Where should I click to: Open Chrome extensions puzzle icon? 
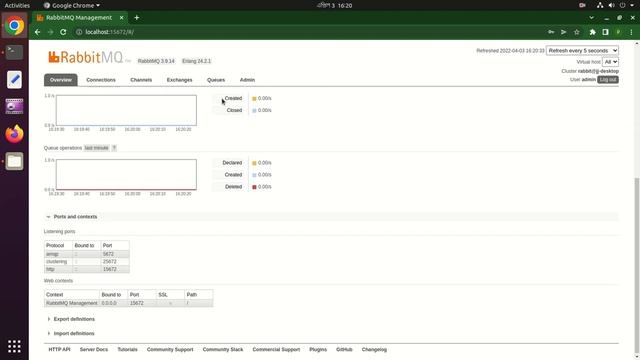pos(592,32)
